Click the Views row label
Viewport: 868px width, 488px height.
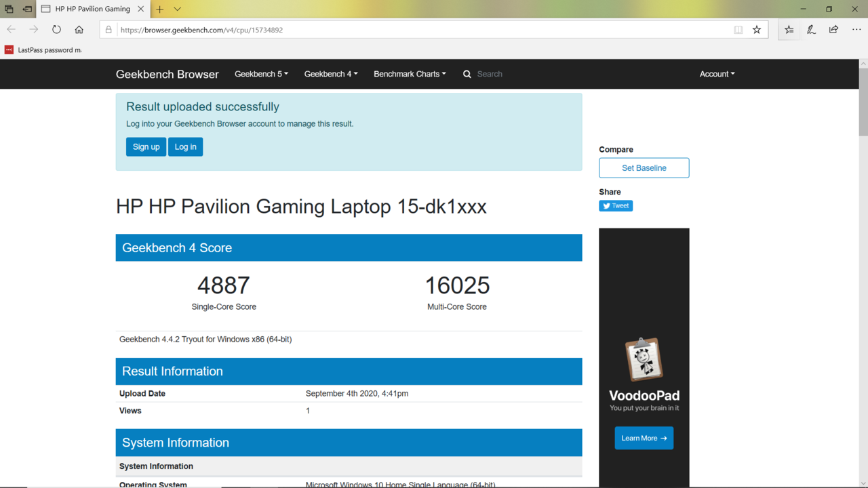(130, 411)
